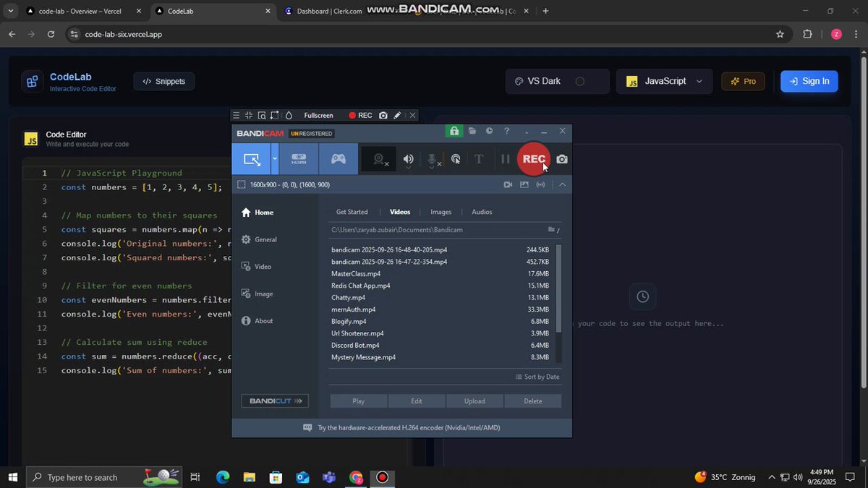
Task: Click the pencil draw icon in mini-bar
Action: point(397,116)
